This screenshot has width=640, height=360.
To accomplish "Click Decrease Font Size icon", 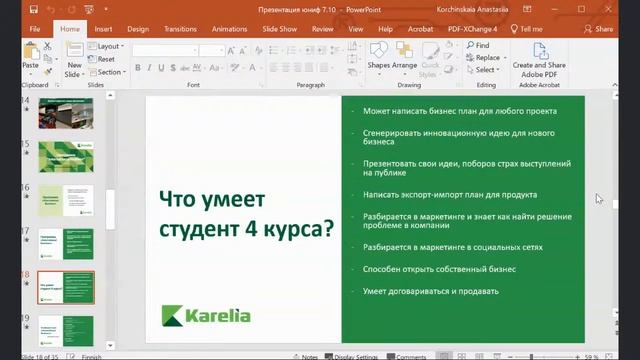I will point(243,51).
